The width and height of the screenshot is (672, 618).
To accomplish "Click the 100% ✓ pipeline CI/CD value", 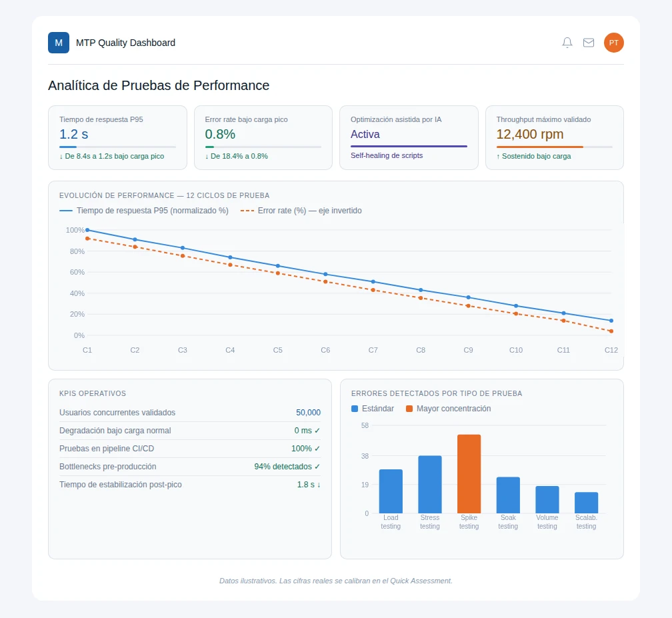I will tap(305, 449).
